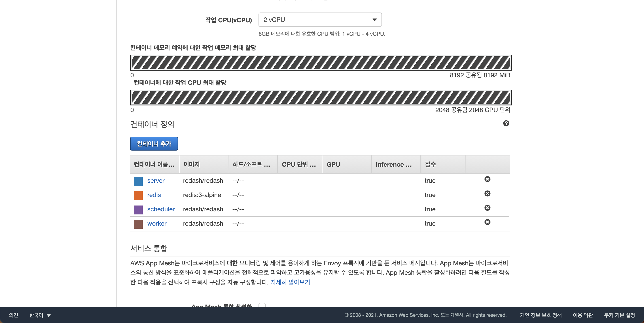Click the brown worker color square
This screenshot has height=323, width=644.
coord(138,224)
